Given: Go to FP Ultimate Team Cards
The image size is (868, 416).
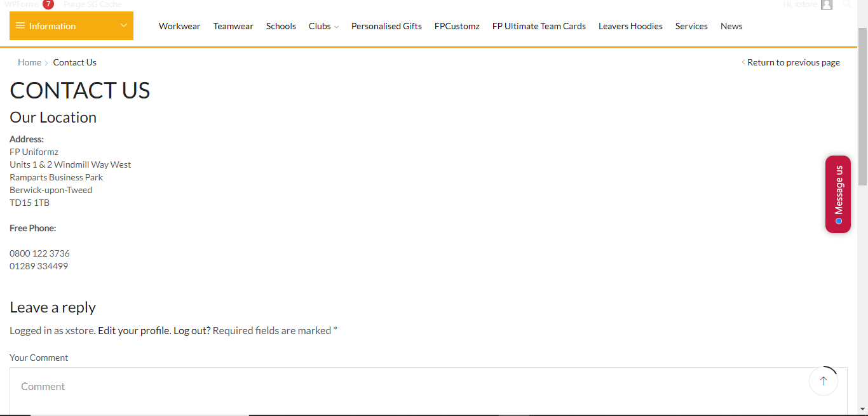Looking at the screenshot, I should pos(539,26).
